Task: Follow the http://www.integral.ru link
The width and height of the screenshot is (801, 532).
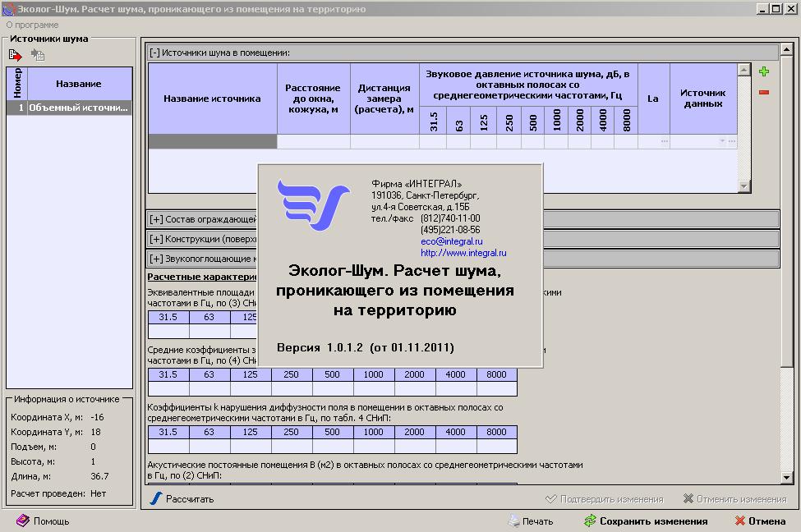Action: [463, 254]
